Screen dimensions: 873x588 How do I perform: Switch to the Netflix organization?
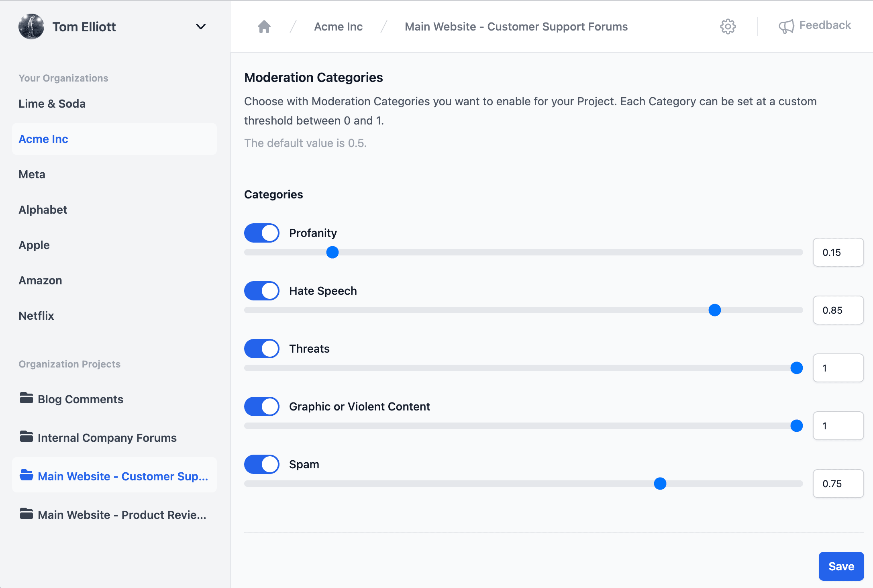point(37,316)
